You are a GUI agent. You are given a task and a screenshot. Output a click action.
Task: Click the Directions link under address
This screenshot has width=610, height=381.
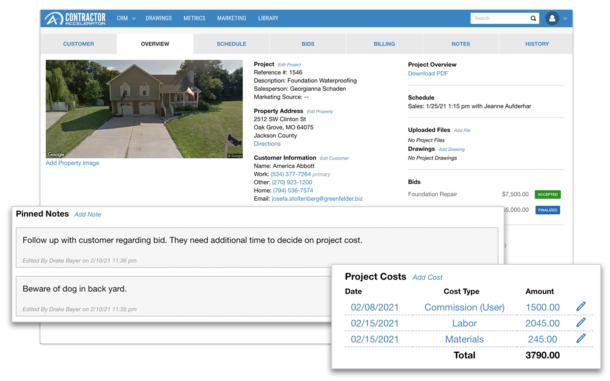pyautogui.click(x=267, y=144)
